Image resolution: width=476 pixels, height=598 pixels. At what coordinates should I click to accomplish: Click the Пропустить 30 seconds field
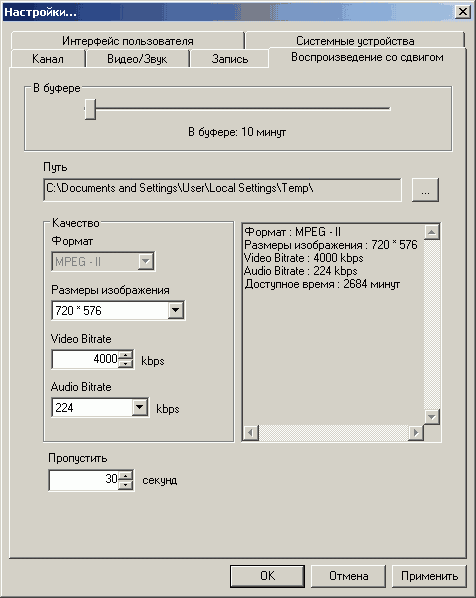click(x=84, y=480)
